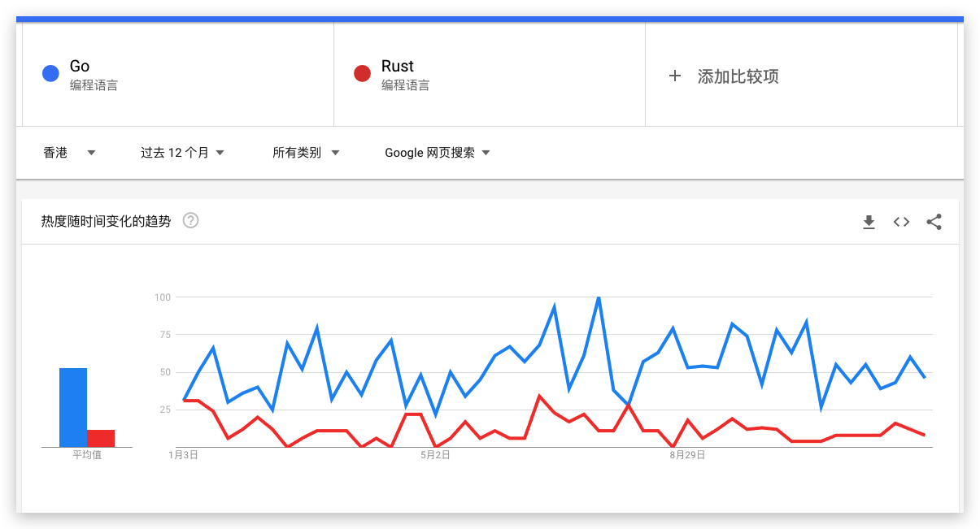The height and width of the screenshot is (529, 980).
Task: Edit the Go search term
Action: 80,66
